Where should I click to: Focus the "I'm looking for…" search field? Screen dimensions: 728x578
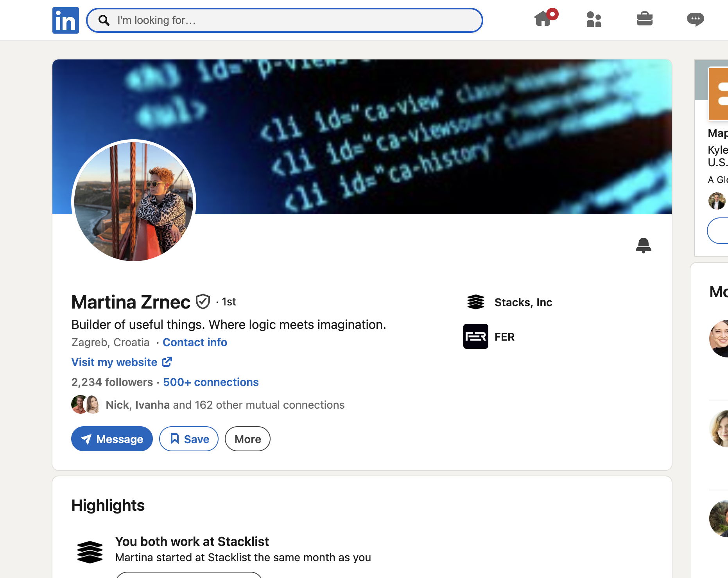pyautogui.click(x=284, y=20)
